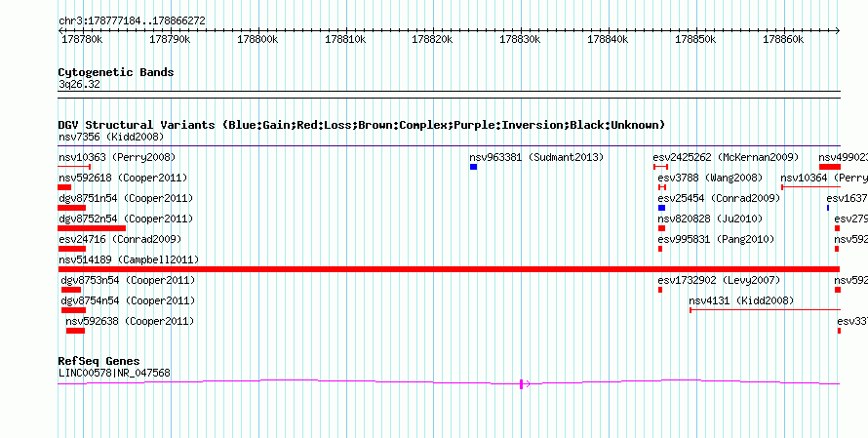Open the nsv4131 (Kidd2008) label
The image size is (868, 438).
coord(741,300)
